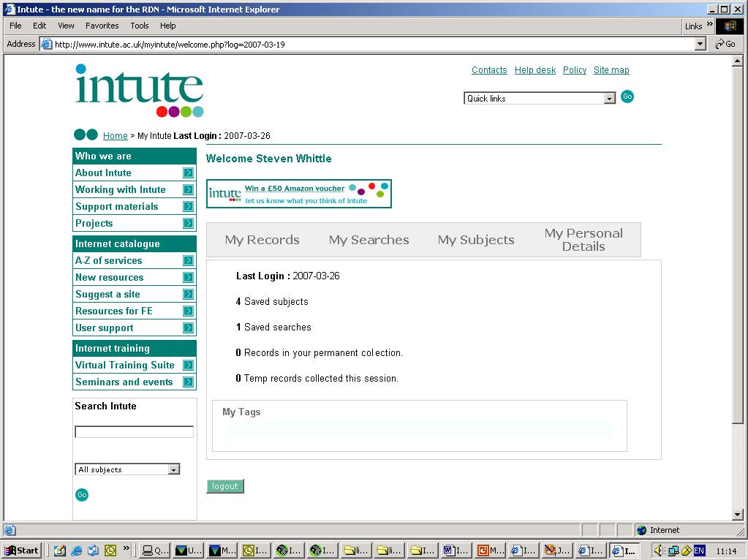748x560 pixels.
Task: Click the arrow icon beside Suggest a site
Action: tap(189, 295)
